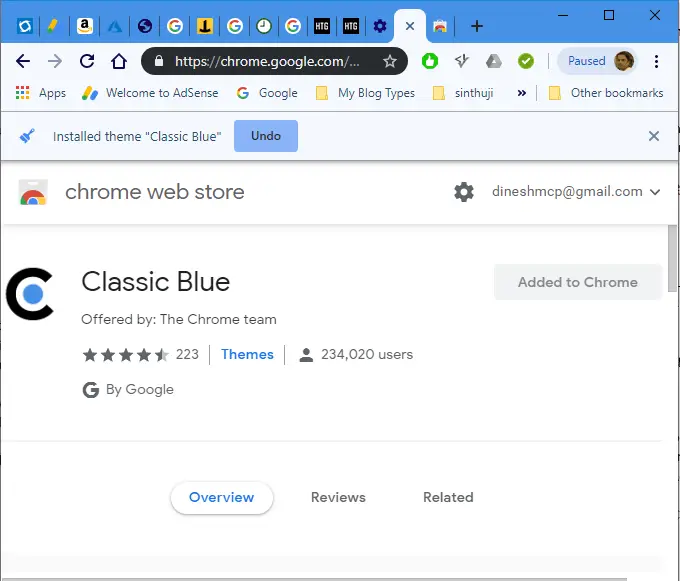The width and height of the screenshot is (680, 581).
Task: Click the Added to Chrome button
Action: point(578,282)
